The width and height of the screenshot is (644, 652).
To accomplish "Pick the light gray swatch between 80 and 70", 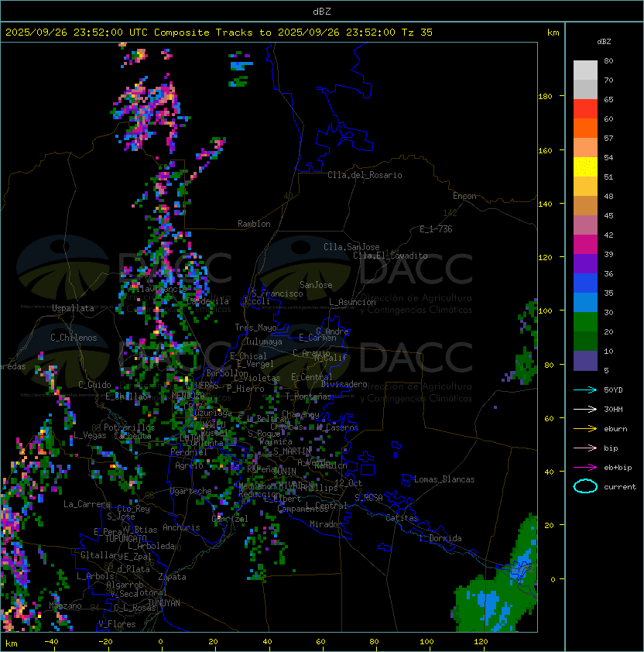I will coord(585,70).
